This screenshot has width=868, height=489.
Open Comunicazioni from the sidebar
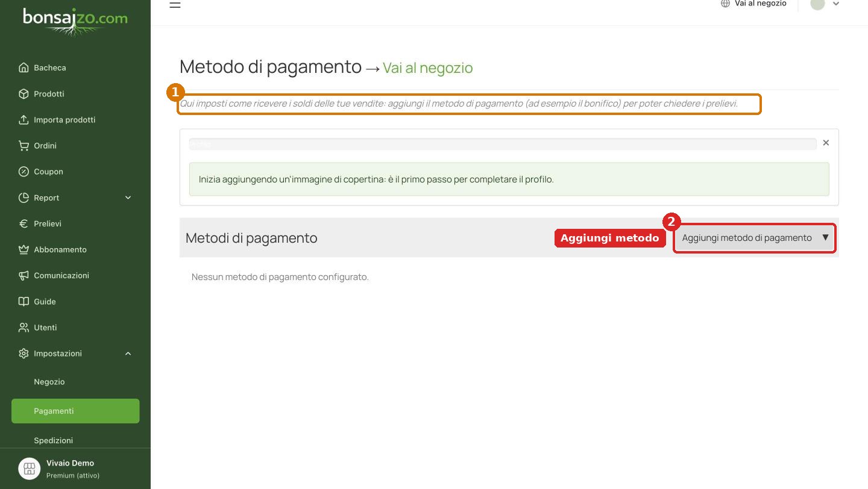coord(61,275)
